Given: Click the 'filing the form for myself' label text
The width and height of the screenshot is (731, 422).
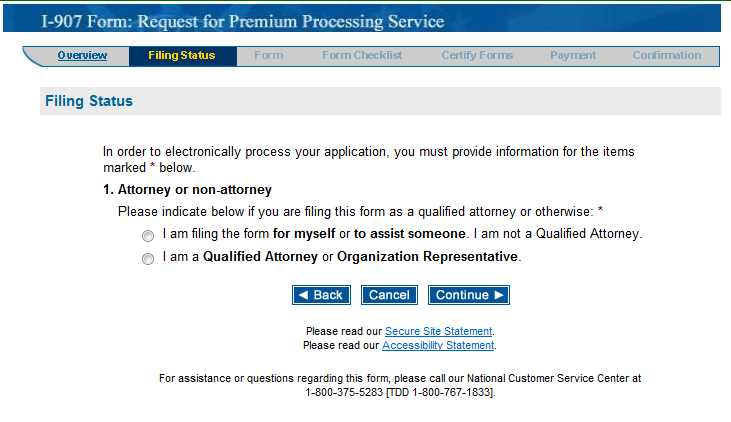Looking at the screenshot, I should click(401, 234).
